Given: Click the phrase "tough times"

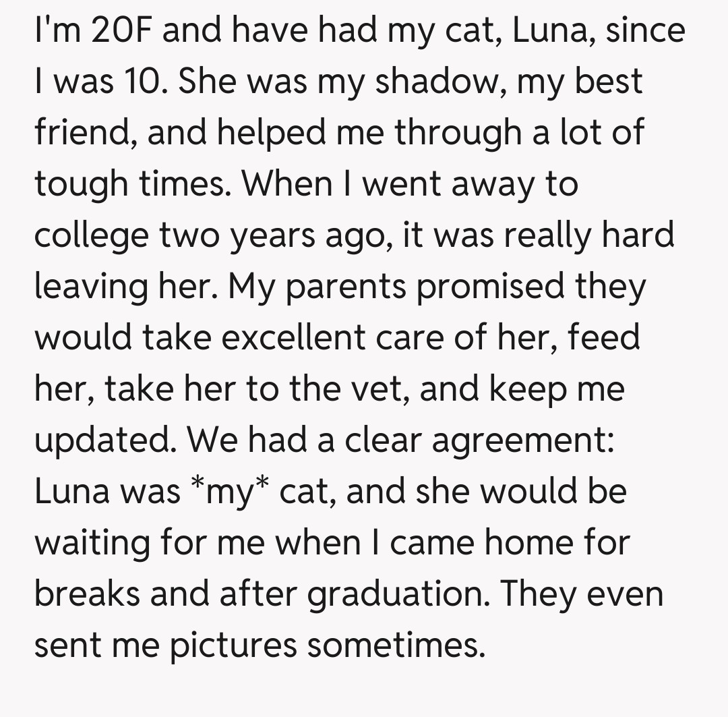Looking at the screenshot, I should (x=132, y=184).
